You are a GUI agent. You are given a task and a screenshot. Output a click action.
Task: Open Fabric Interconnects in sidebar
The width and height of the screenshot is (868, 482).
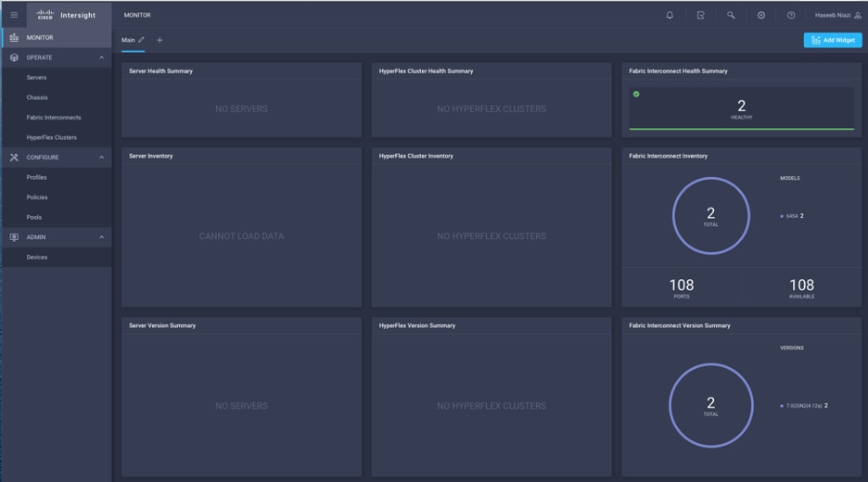57,118
